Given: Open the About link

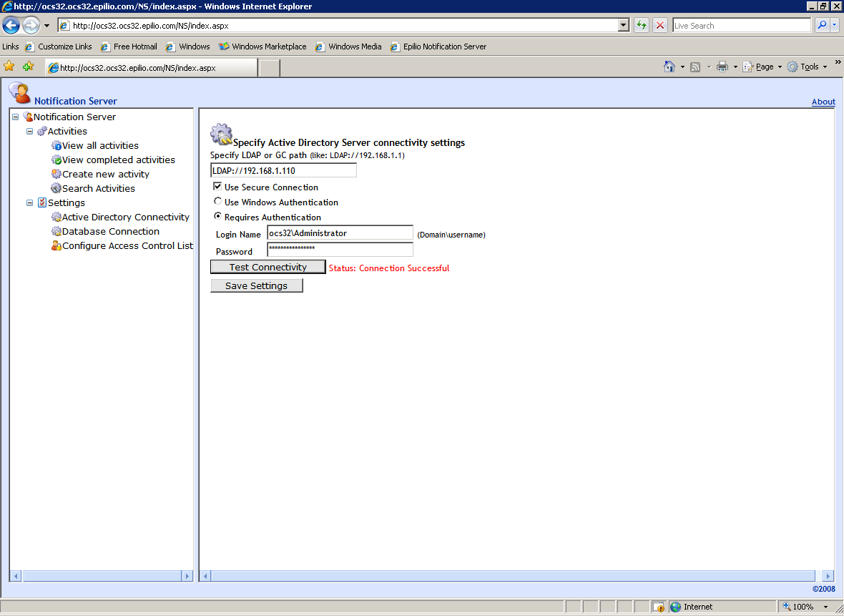Looking at the screenshot, I should click(823, 102).
